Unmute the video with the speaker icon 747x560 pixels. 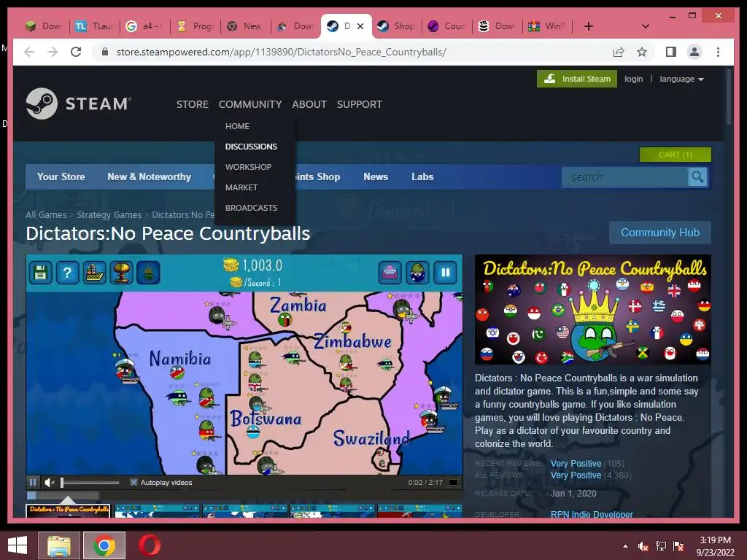click(50, 483)
